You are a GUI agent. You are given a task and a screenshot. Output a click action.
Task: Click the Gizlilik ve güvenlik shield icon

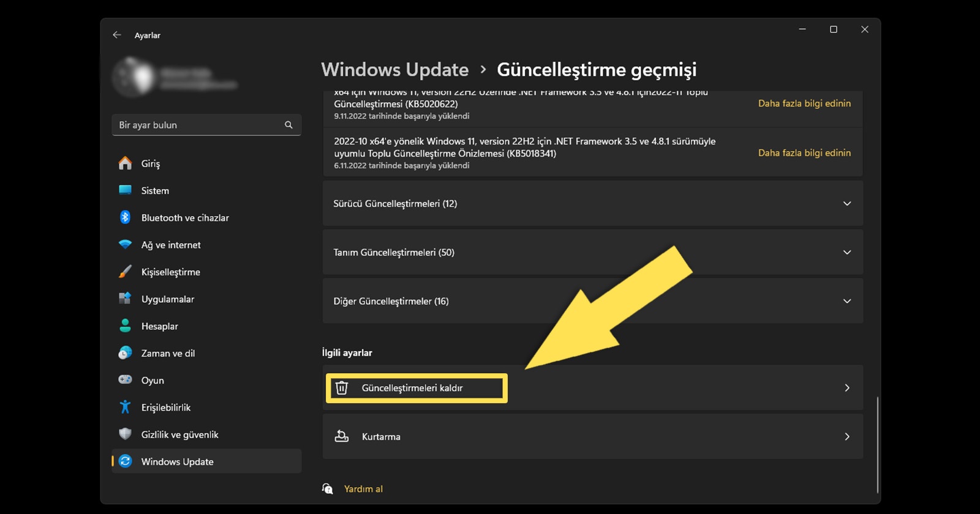[125, 434]
